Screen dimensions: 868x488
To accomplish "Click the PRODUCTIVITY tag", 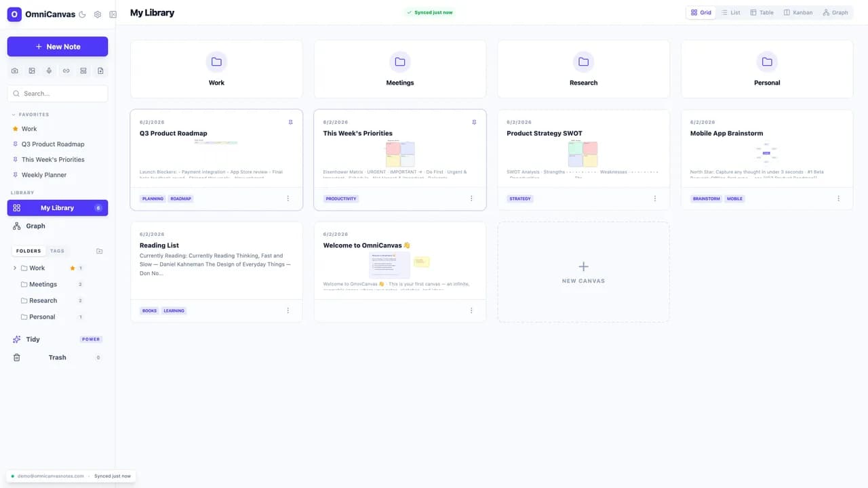I will click(x=341, y=199).
